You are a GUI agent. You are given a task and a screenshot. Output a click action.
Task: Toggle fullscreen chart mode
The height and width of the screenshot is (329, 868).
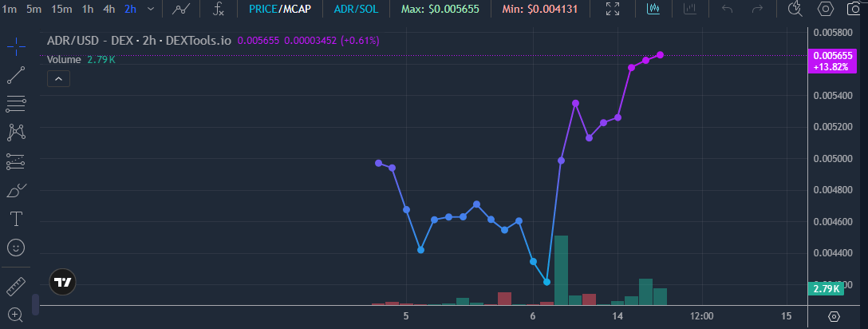click(x=613, y=9)
